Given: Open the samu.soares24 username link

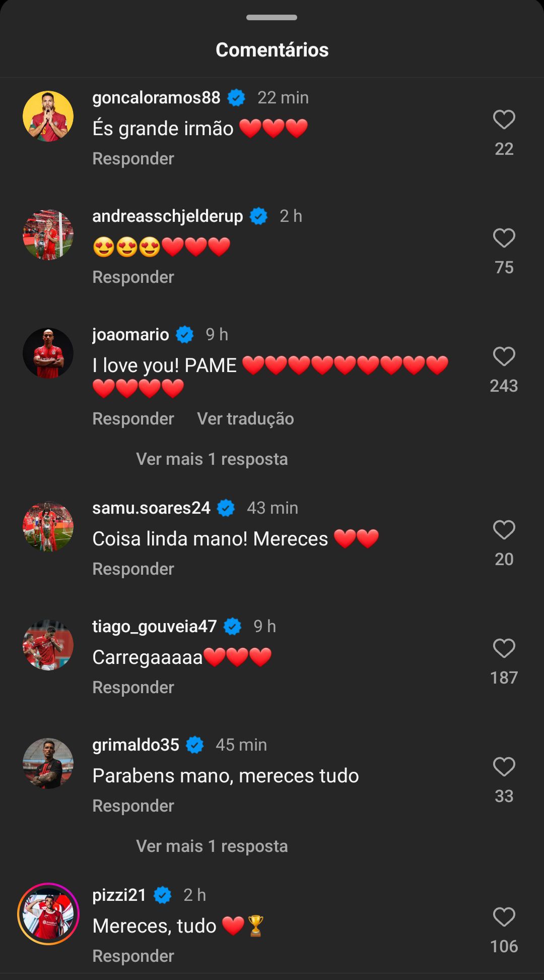Looking at the screenshot, I should pyautogui.click(x=151, y=508).
